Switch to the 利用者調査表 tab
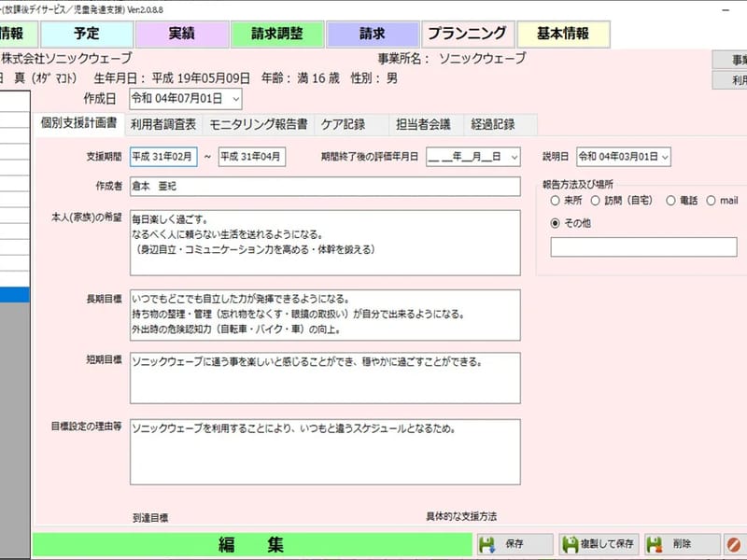747x560 pixels. [163, 125]
